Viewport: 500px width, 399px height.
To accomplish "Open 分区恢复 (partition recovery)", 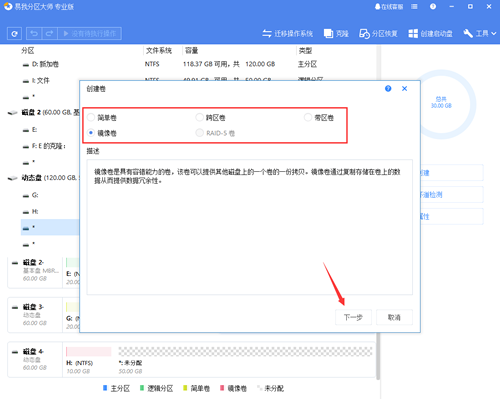I will coord(378,34).
